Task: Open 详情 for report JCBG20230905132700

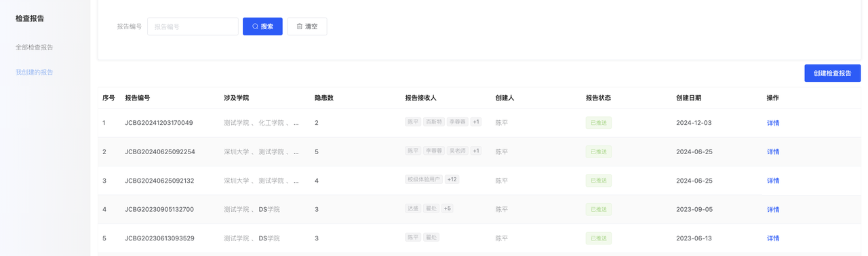Action: pos(773,209)
